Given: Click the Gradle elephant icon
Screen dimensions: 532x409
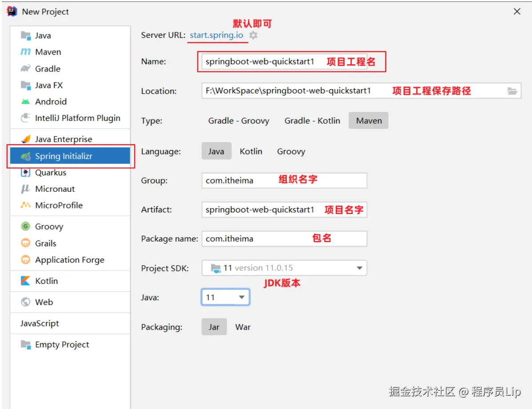Looking at the screenshot, I should coord(26,68).
